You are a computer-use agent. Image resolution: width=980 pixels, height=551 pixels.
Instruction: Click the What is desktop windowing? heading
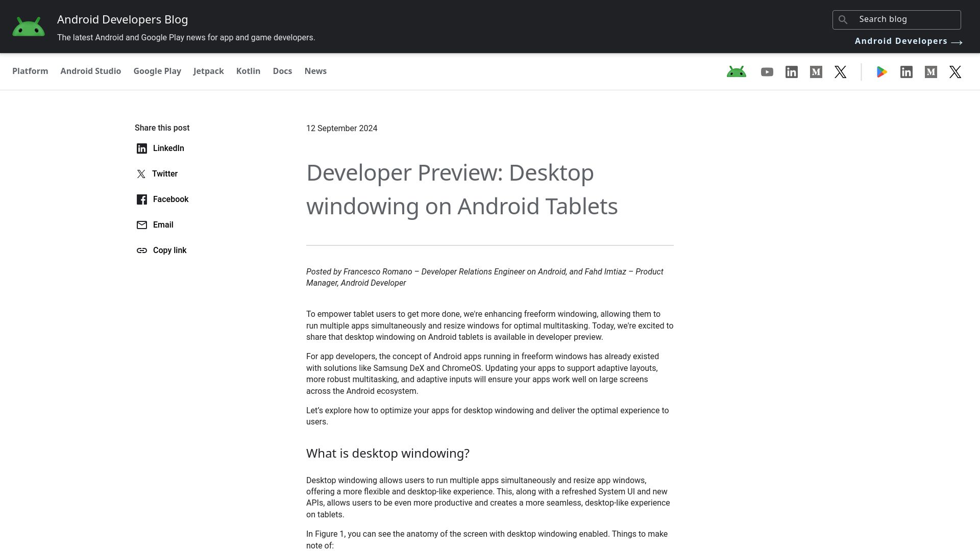point(388,453)
